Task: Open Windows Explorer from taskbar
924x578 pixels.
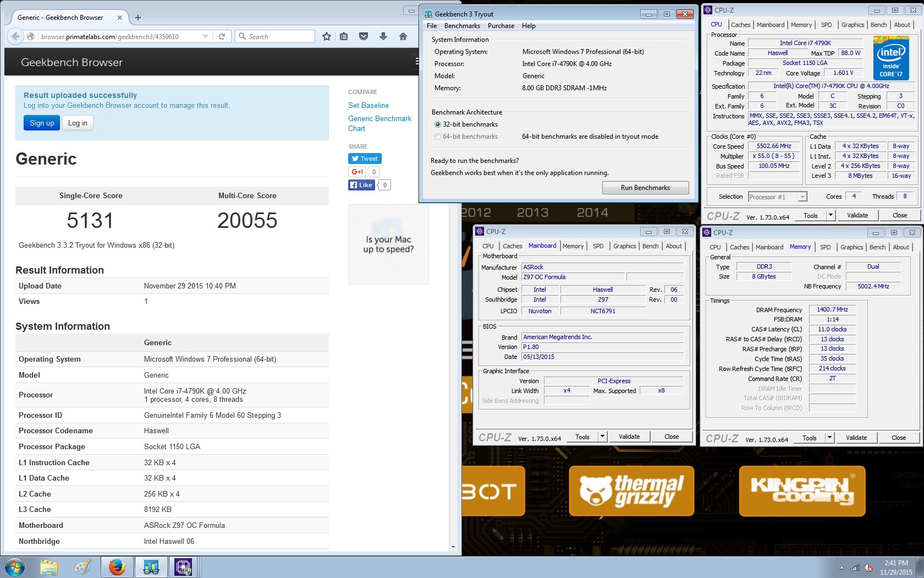Action: coord(49,567)
